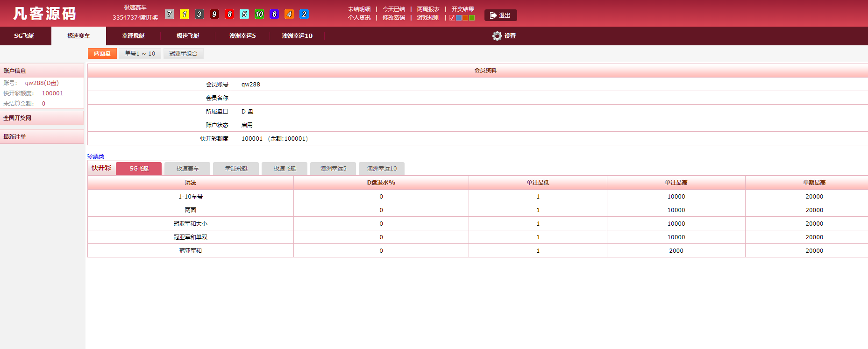Select 幸運飛艇 tab in 快开彩 row
This screenshot has width=868, height=349.
pos(236,169)
